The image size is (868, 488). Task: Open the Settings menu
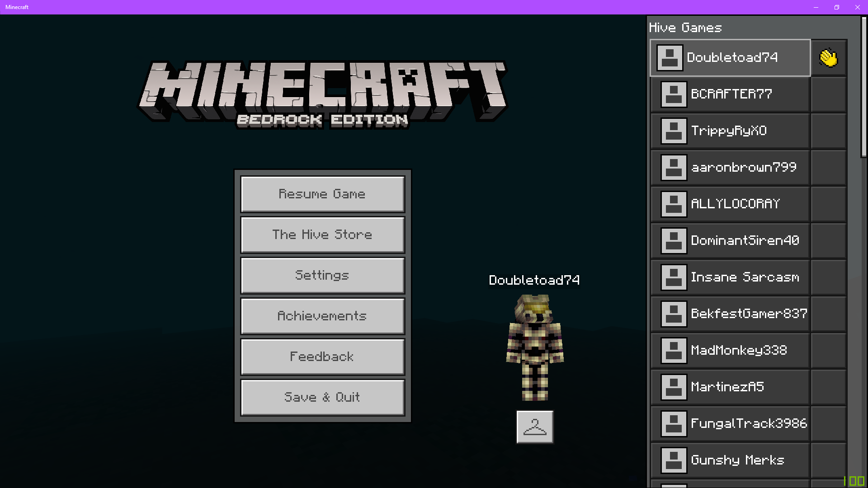[x=322, y=276]
